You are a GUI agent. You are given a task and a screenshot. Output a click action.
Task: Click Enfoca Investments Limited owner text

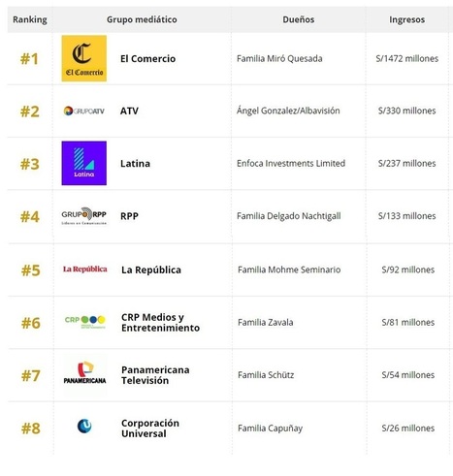pos(291,163)
